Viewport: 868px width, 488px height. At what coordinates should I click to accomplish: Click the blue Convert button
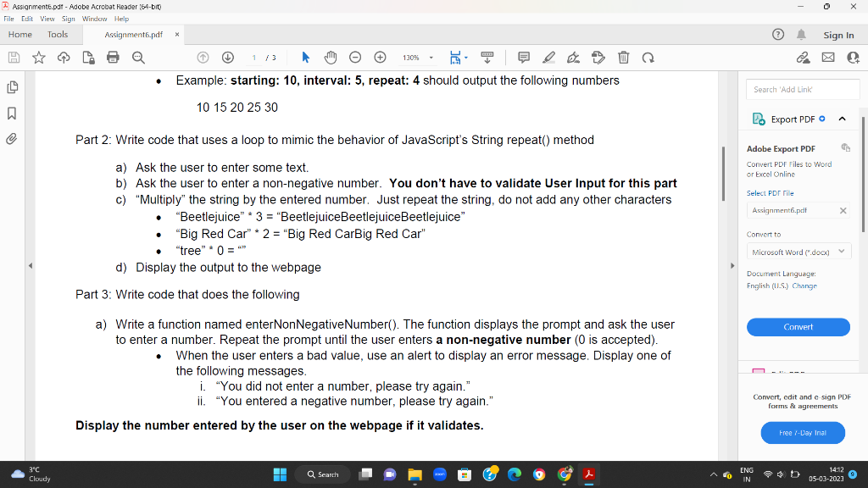click(798, 327)
